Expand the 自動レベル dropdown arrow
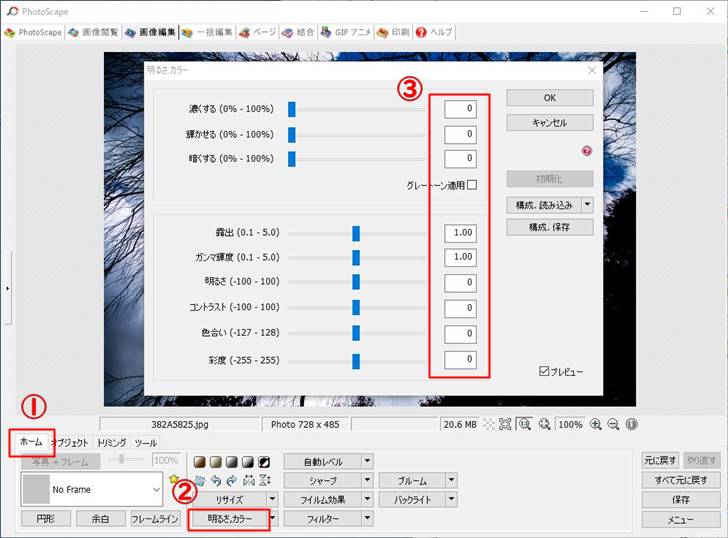728x538 pixels. click(367, 461)
